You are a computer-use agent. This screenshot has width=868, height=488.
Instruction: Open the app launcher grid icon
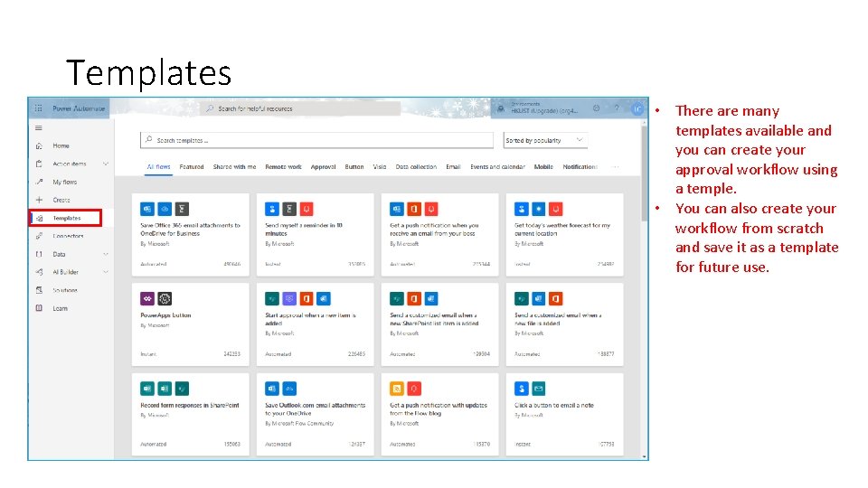tap(38, 108)
